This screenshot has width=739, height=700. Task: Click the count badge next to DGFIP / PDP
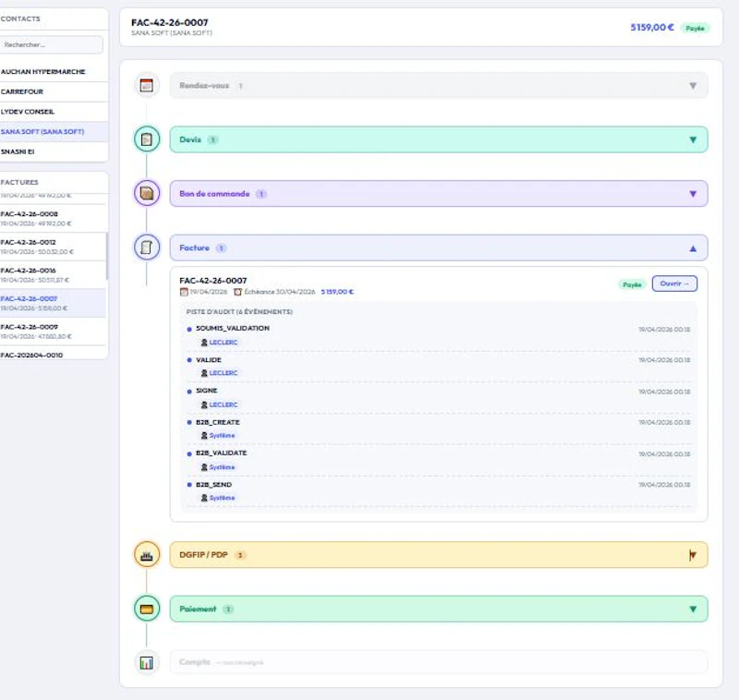[240, 555]
